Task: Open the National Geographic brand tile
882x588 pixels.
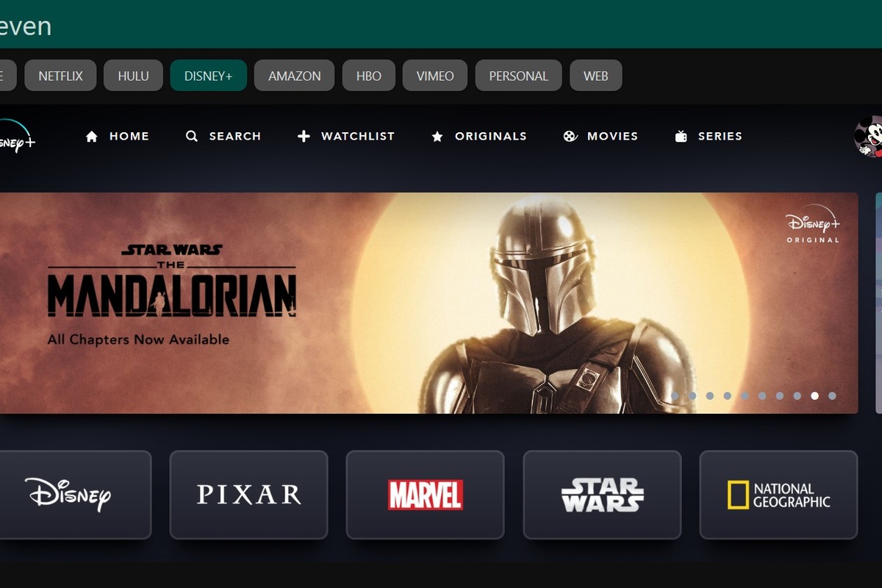Action: point(778,495)
